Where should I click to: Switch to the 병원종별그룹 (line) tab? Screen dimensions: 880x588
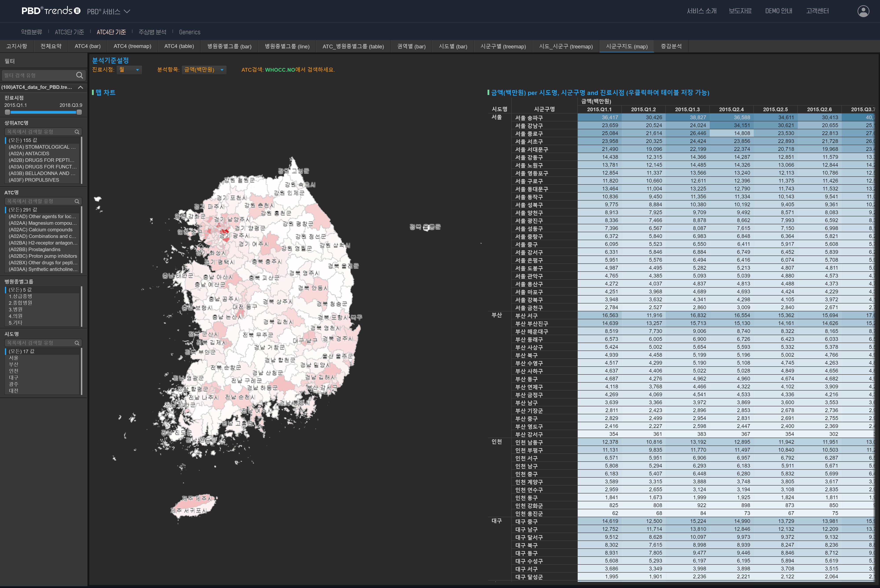(x=287, y=46)
